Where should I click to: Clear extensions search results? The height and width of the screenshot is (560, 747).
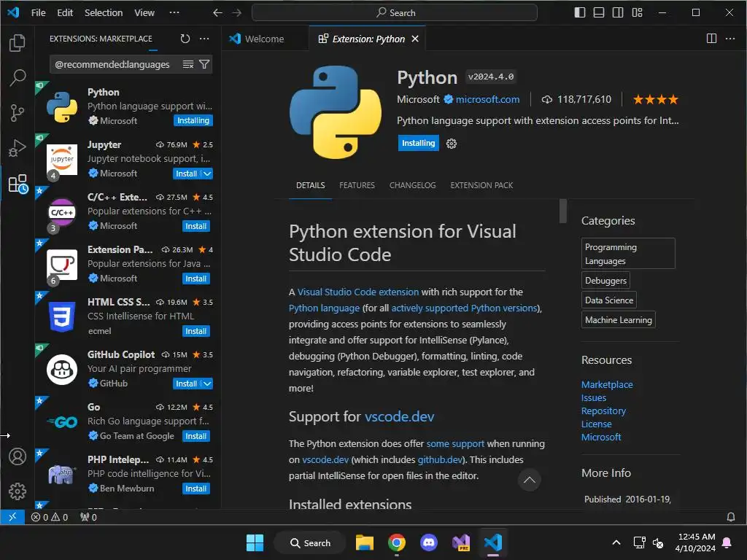188,64
